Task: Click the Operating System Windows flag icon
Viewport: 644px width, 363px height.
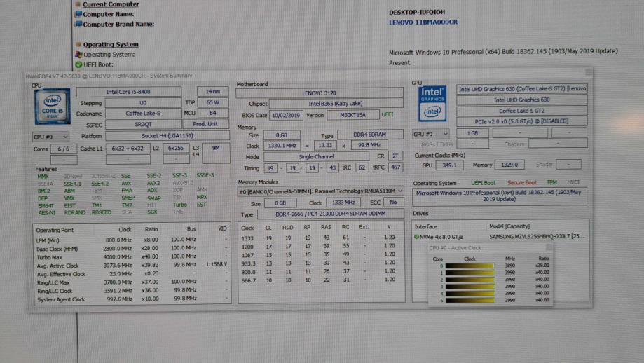Action: coord(78,54)
